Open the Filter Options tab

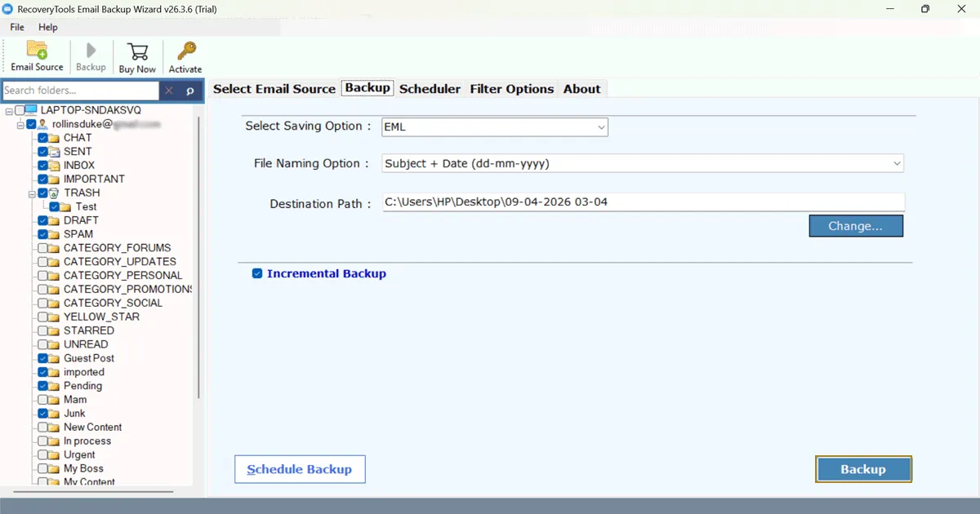click(x=512, y=89)
